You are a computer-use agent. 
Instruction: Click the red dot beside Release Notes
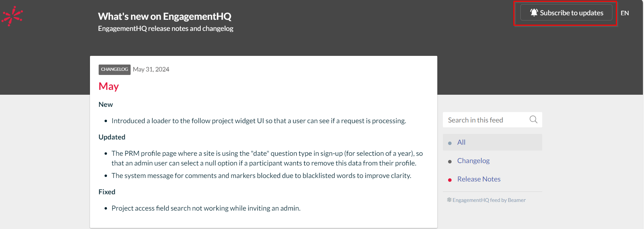[450, 180]
